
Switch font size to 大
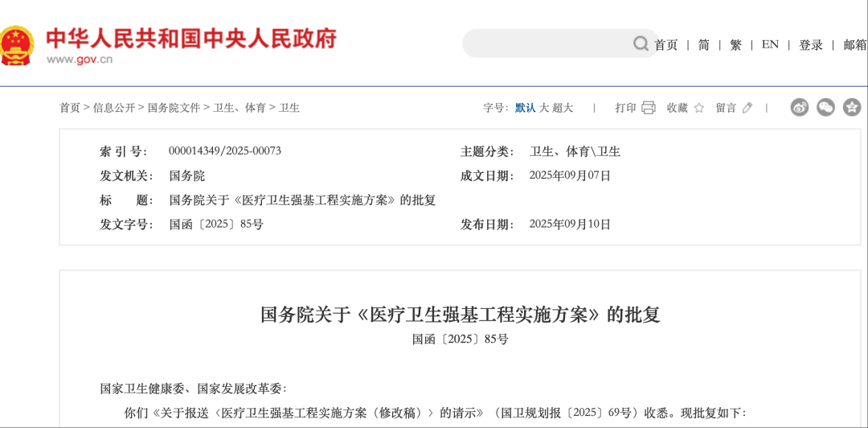coord(544,108)
